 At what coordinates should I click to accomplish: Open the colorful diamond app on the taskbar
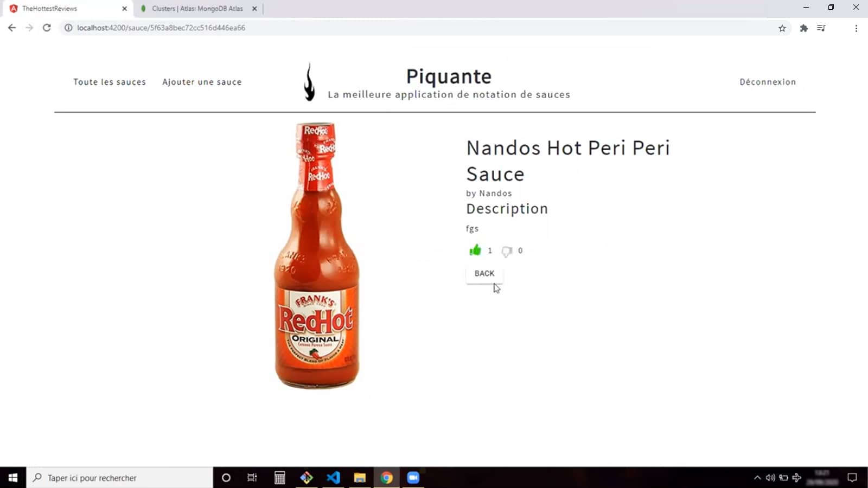tap(307, 478)
